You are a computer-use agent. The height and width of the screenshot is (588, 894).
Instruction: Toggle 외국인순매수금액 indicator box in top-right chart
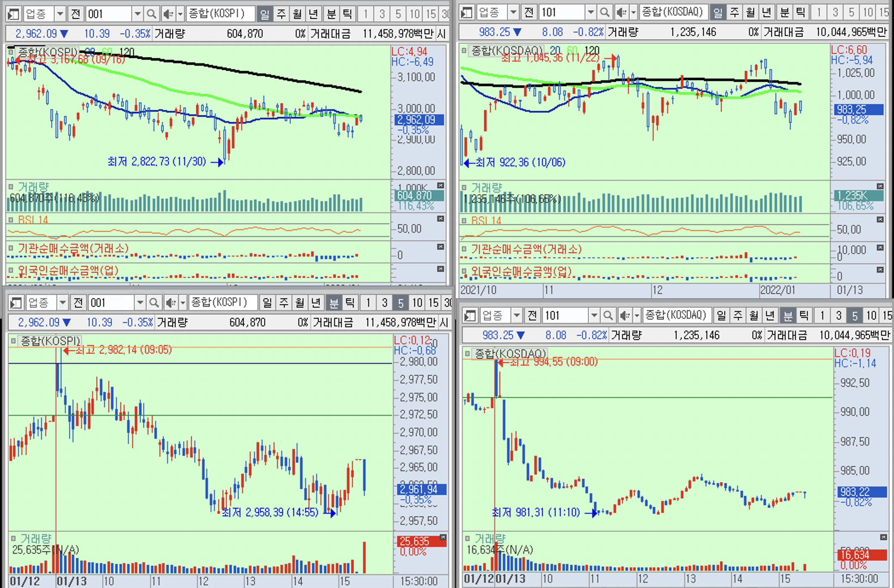[464, 271]
